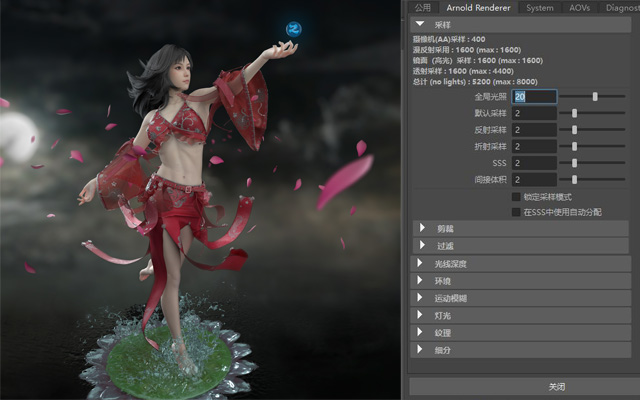Click the SSS value field
Viewport: 640px width, 400px height.
[534, 163]
